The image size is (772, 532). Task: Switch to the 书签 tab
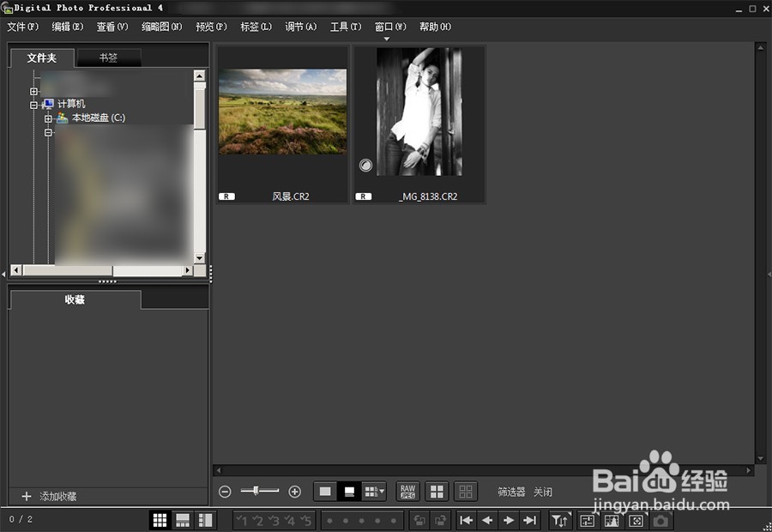pyautogui.click(x=109, y=57)
